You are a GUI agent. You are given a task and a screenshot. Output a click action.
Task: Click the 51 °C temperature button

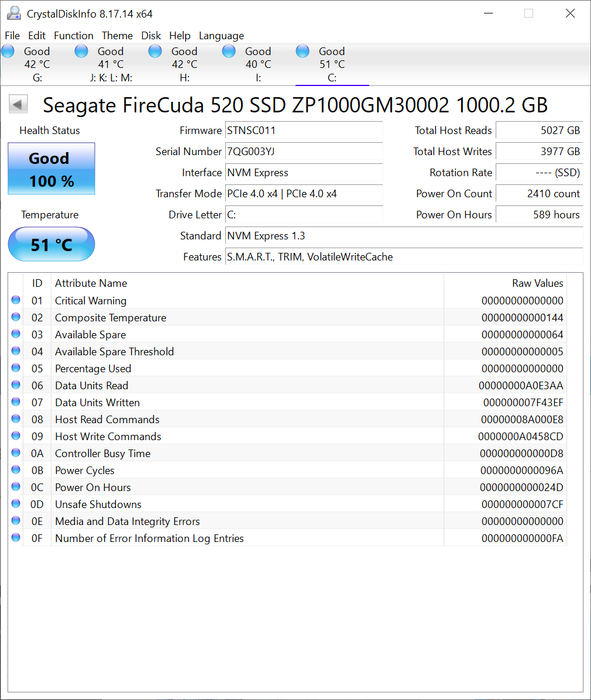pyautogui.click(x=51, y=244)
